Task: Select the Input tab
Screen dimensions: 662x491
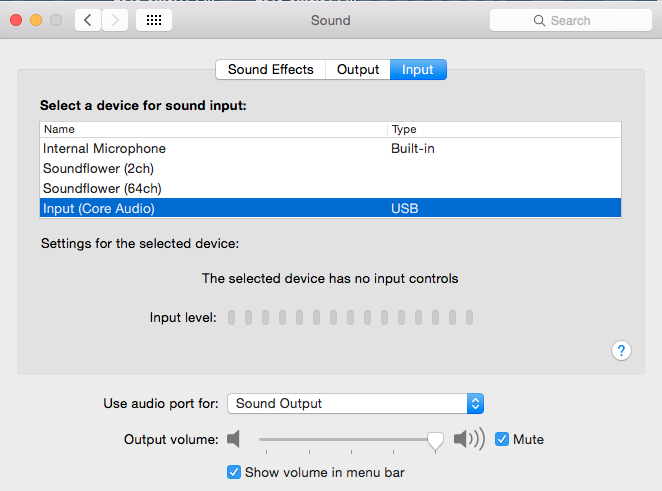Action: click(418, 69)
